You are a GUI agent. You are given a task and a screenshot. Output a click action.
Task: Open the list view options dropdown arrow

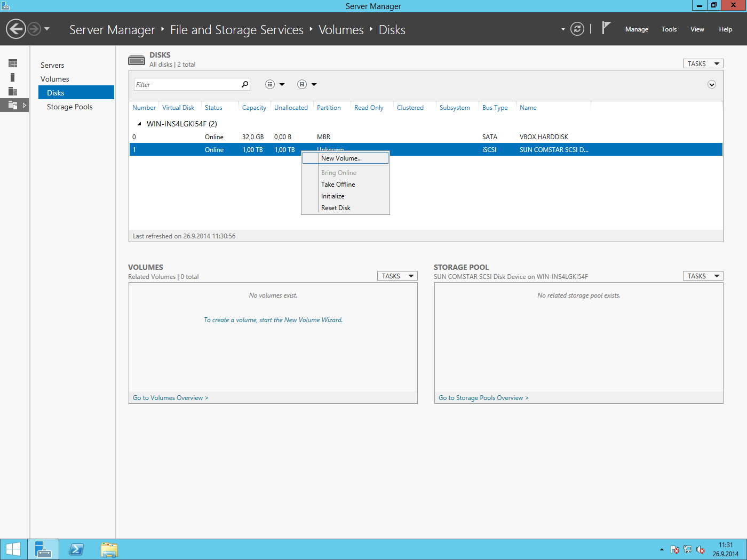click(x=282, y=84)
